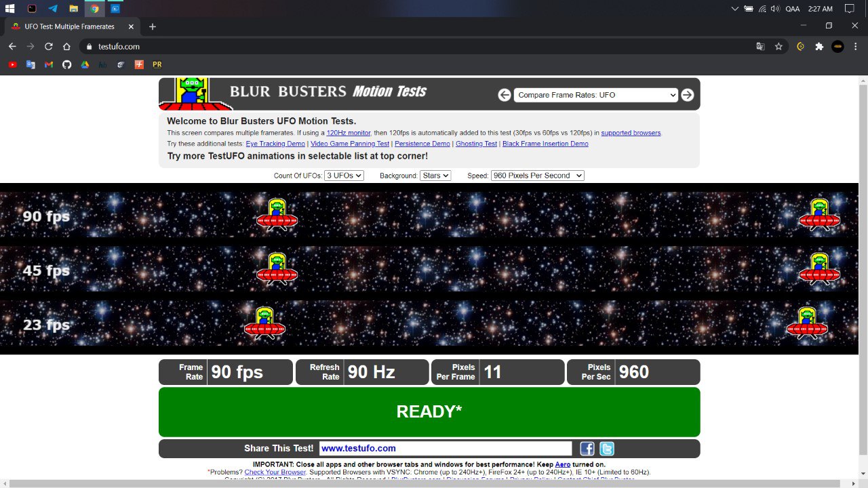Open Gmail bookmark
Viewport: 868px width, 488px height.
pyautogui.click(x=48, y=64)
